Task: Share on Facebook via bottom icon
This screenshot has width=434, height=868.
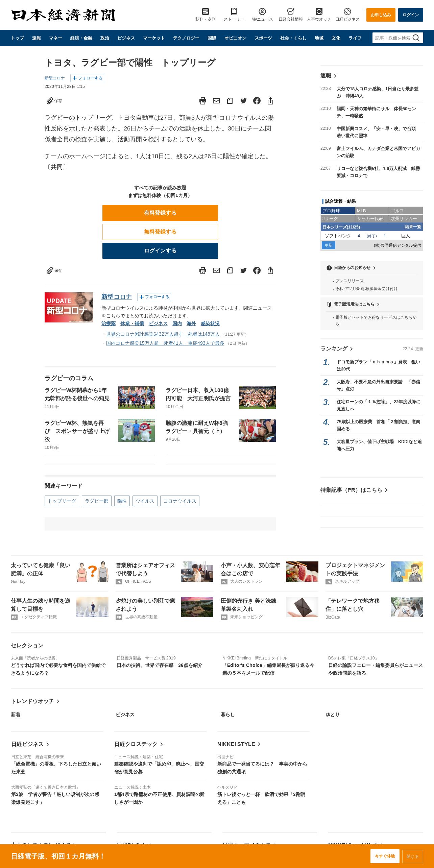Action: 257,270
